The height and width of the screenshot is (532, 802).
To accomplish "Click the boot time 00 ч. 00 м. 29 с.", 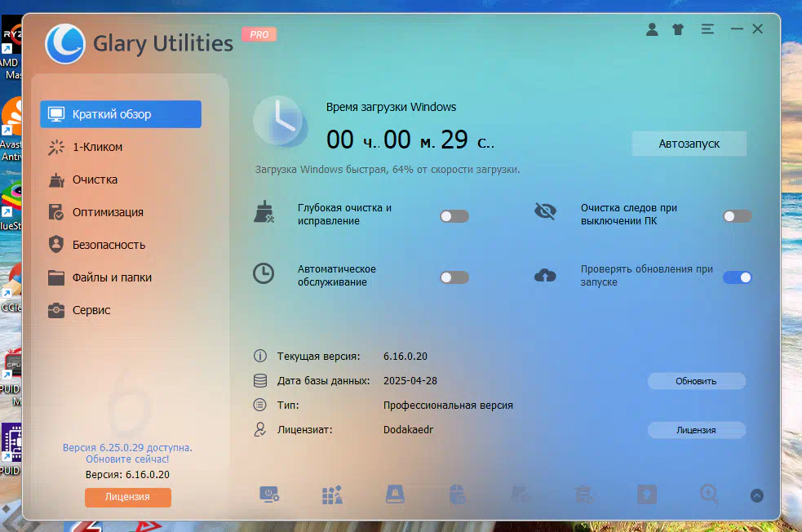I will click(410, 140).
